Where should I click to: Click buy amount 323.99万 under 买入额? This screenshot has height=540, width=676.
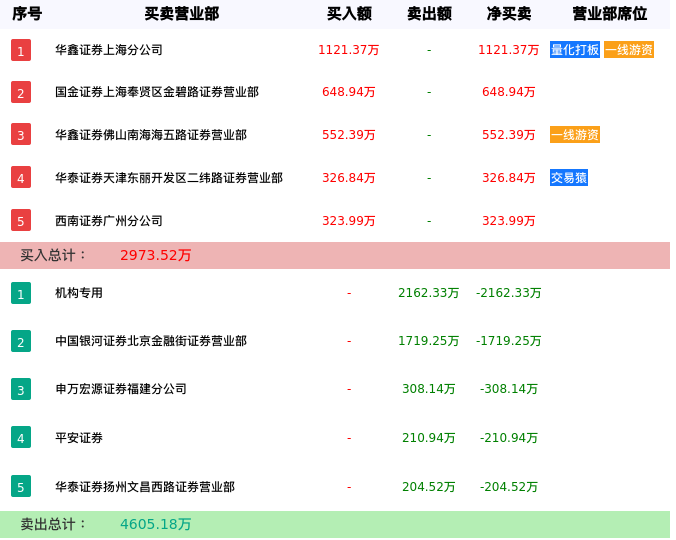(349, 221)
